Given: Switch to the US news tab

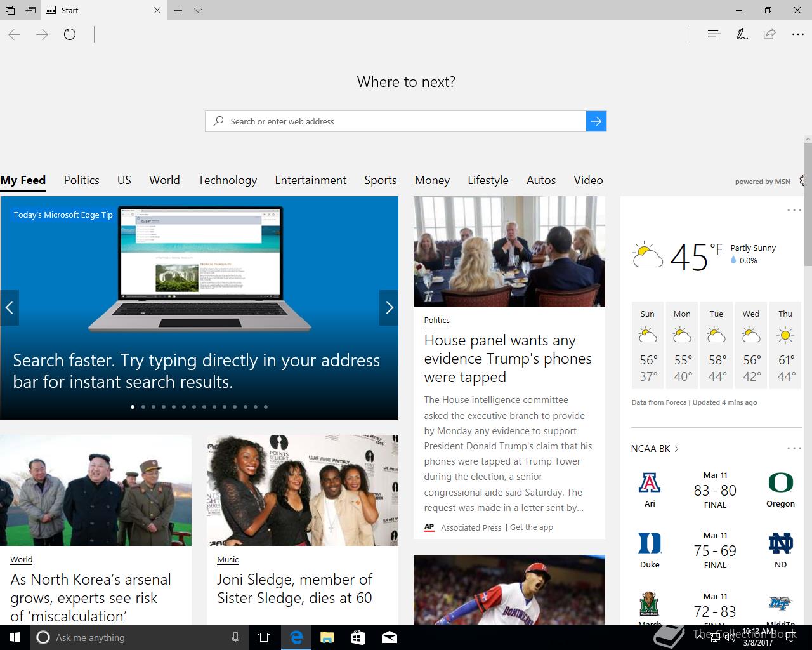Looking at the screenshot, I should 124,180.
